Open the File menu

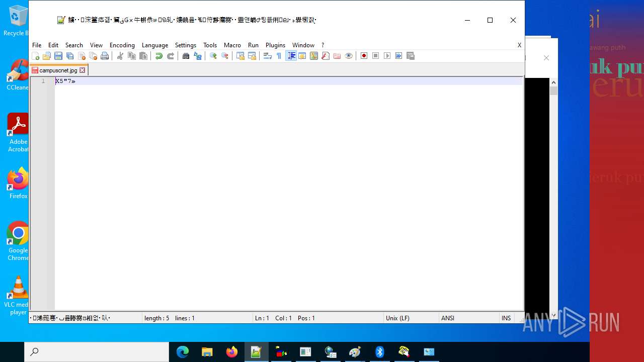tap(37, 45)
